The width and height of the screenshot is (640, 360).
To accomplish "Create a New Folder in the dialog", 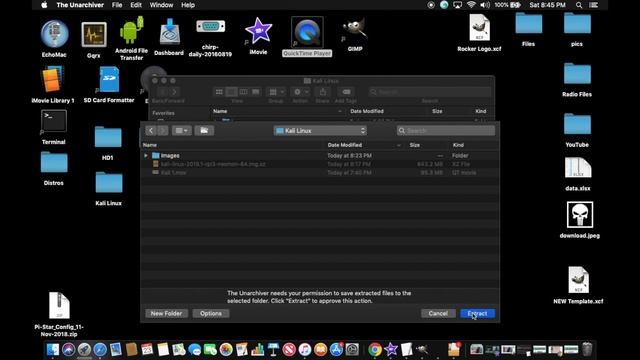I will [x=166, y=313].
